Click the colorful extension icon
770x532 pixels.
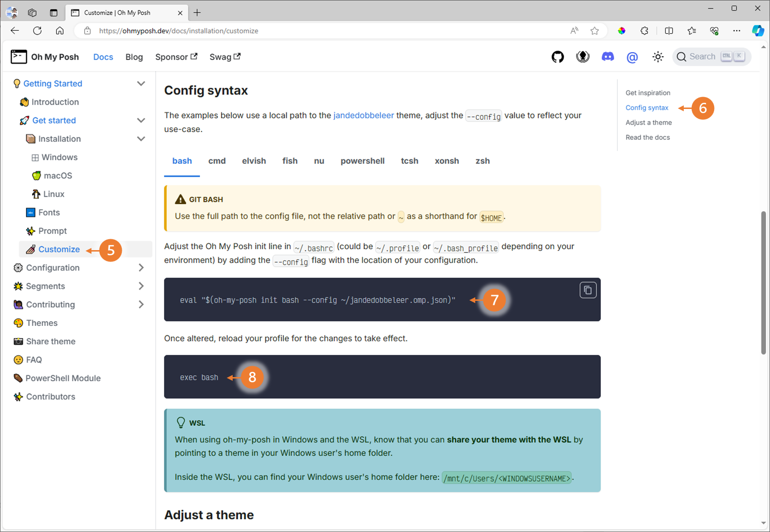(622, 31)
